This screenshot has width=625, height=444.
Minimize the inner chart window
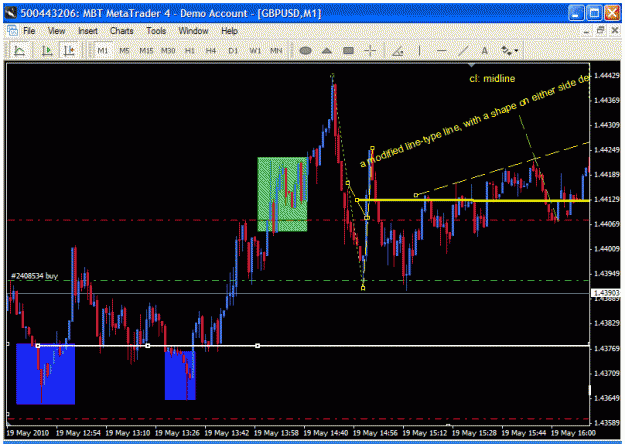586,31
